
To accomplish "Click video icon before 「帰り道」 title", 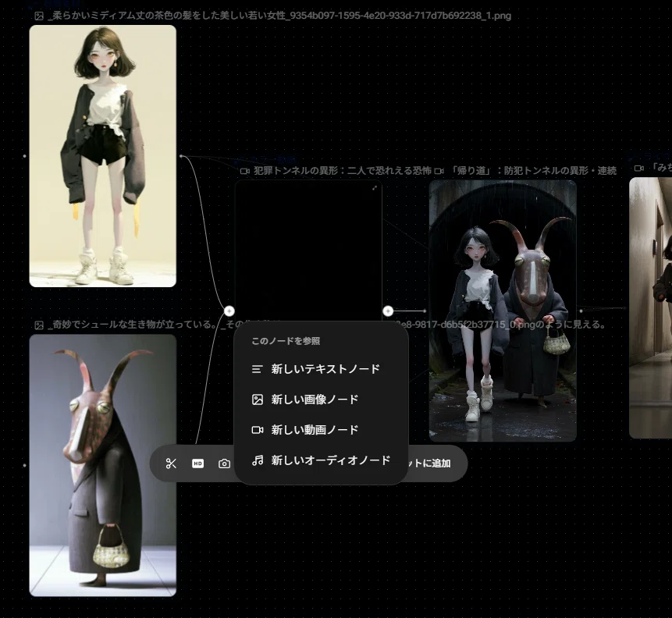I will click(439, 171).
